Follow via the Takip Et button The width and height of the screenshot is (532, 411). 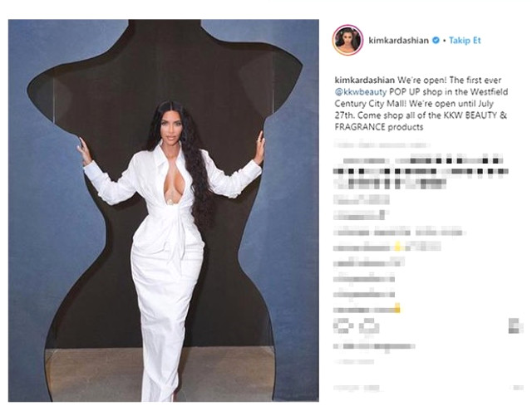point(465,41)
